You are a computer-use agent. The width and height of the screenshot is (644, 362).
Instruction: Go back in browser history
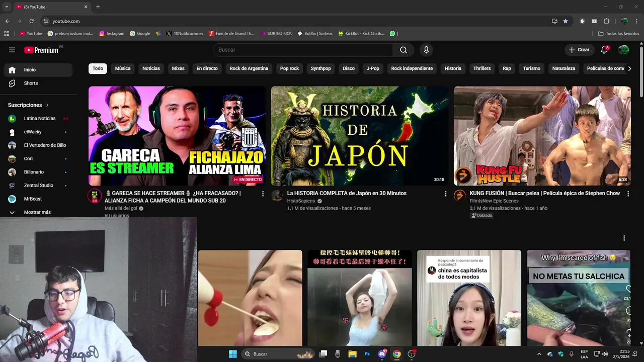coord(7,21)
